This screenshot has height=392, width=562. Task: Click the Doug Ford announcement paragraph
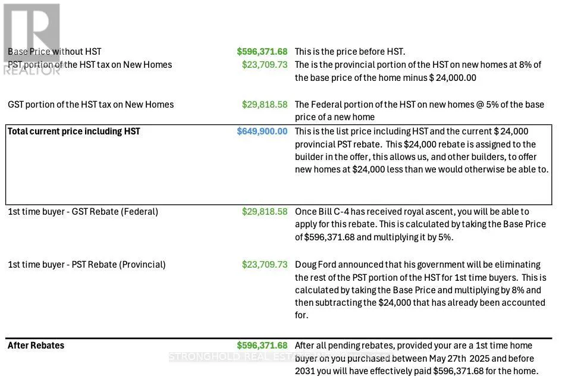tap(420, 290)
